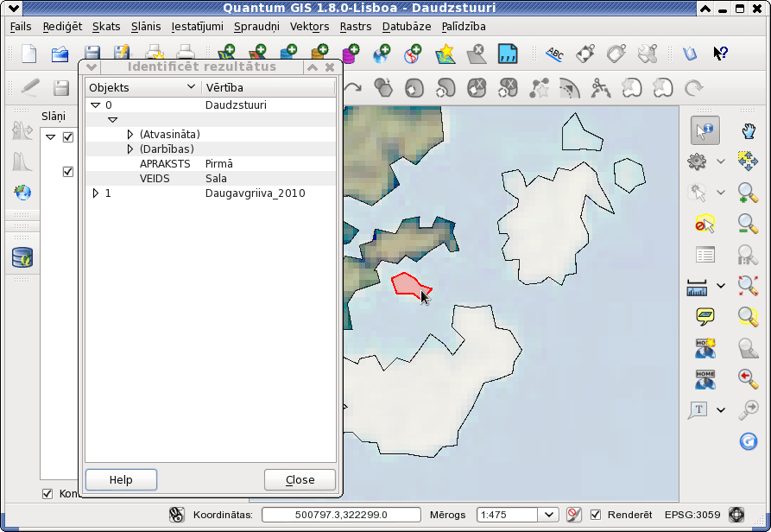Pan map to selection arrows icon
The height and width of the screenshot is (532, 771).
[748, 161]
